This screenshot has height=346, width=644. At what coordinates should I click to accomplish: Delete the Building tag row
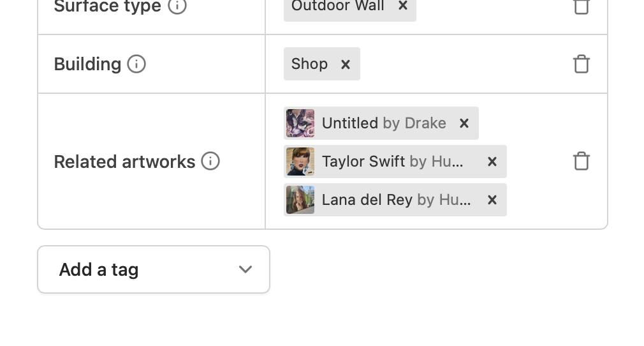(581, 64)
